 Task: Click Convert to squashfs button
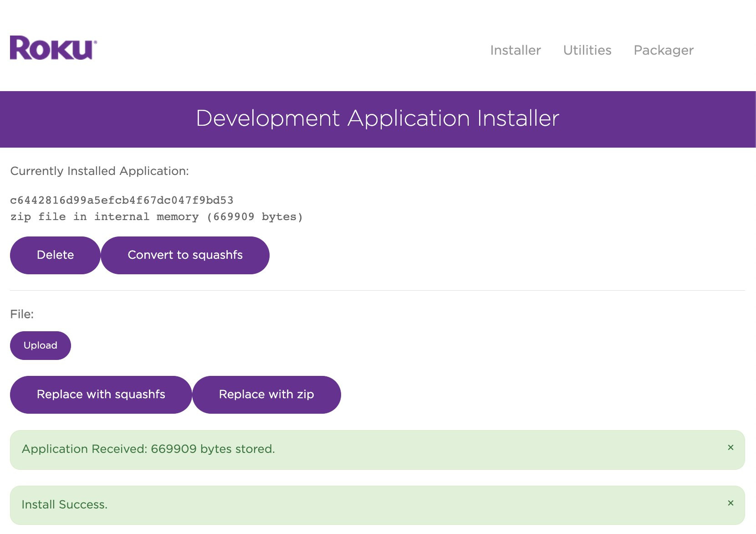185,255
